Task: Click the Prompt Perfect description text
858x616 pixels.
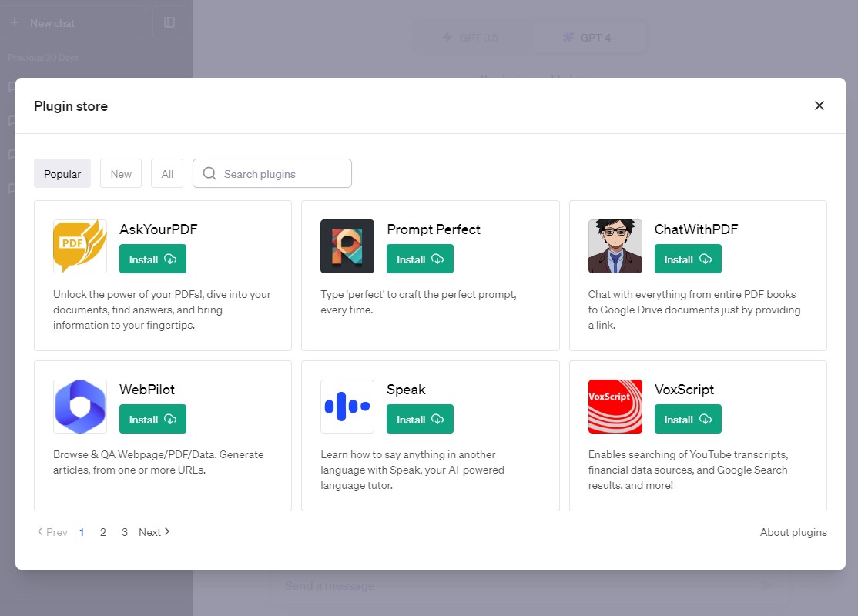Action: 419,302
